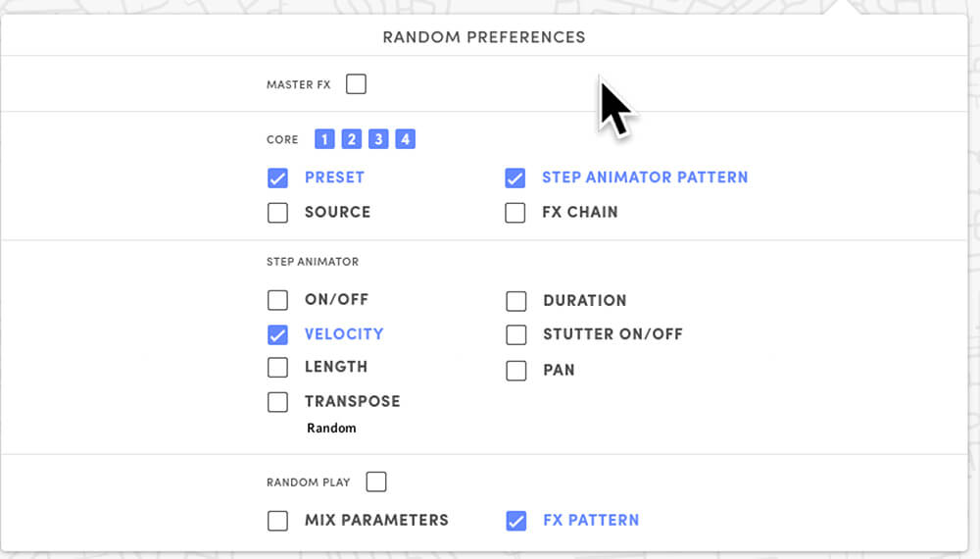
Task: Toggle Core 4 button
Action: click(405, 139)
